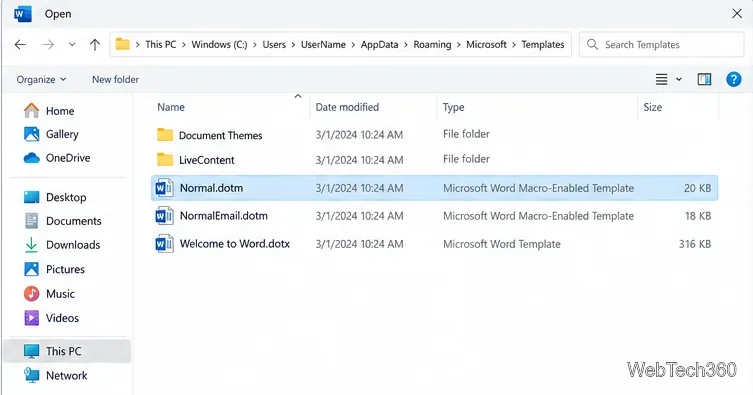753x395 pixels.
Task: Click the magnifier search icon
Action: 593,45
